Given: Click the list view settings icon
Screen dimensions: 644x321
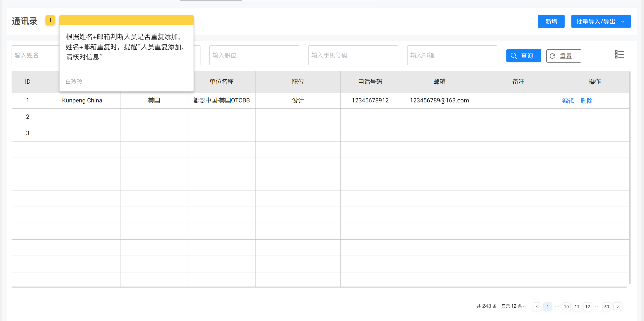Looking at the screenshot, I should [x=619, y=54].
